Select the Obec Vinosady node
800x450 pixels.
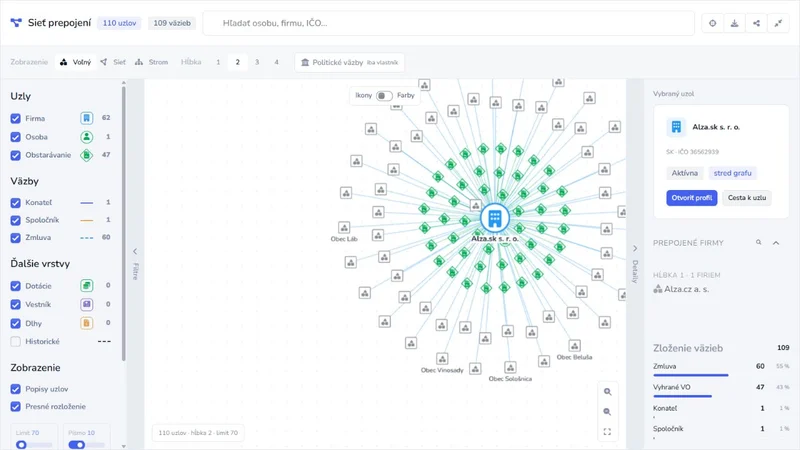click(442, 359)
